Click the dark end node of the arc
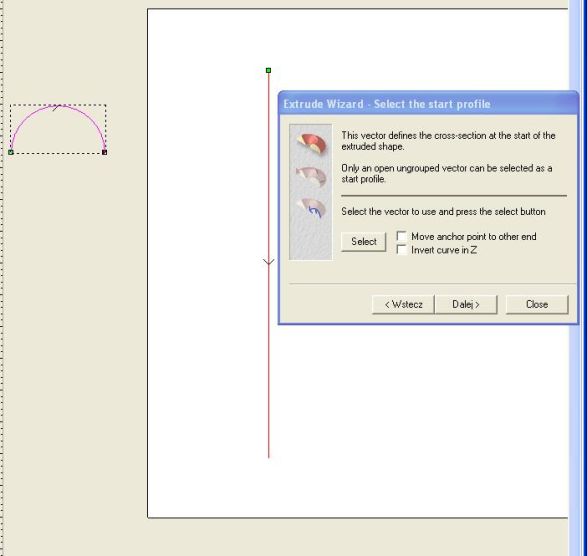 (105, 152)
